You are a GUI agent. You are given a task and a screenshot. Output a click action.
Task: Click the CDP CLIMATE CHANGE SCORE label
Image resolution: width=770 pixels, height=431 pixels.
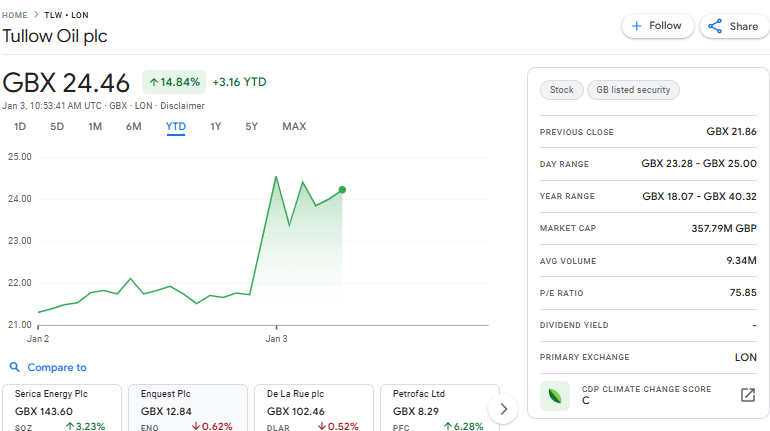[646, 389]
